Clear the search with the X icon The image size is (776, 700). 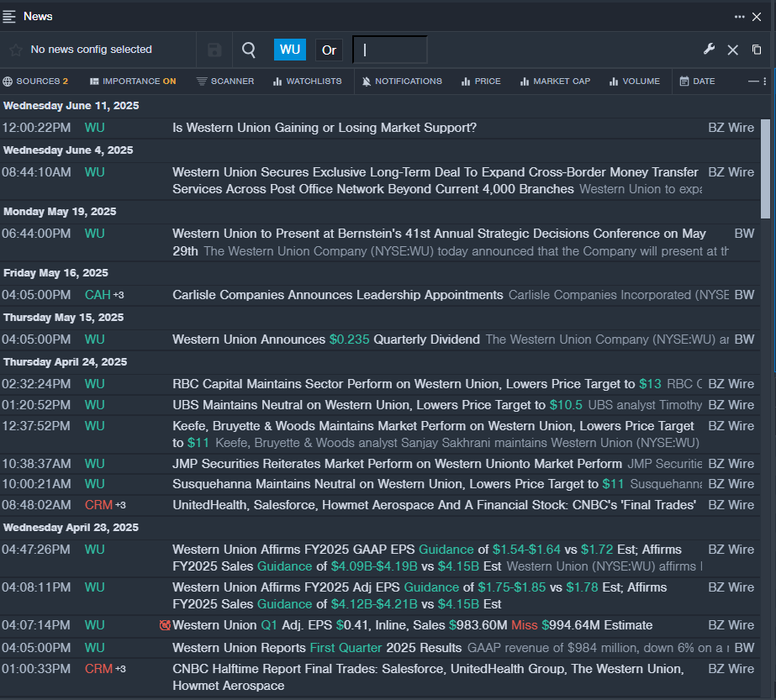click(x=733, y=50)
